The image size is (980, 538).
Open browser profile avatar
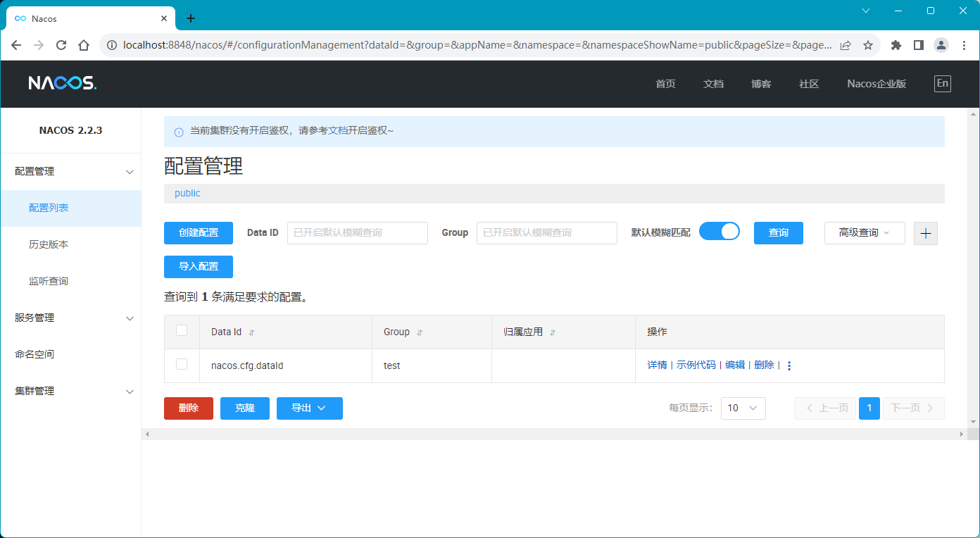point(941,45)
